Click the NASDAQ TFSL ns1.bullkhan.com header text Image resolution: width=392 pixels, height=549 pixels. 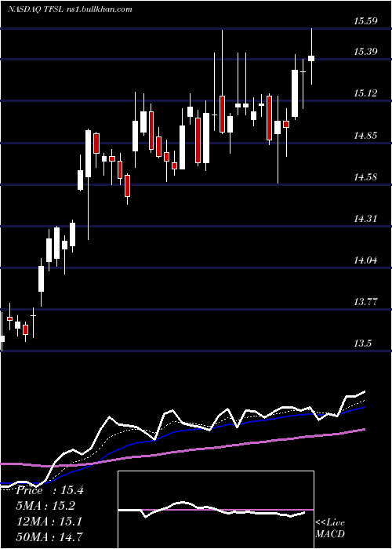point(70,9)
